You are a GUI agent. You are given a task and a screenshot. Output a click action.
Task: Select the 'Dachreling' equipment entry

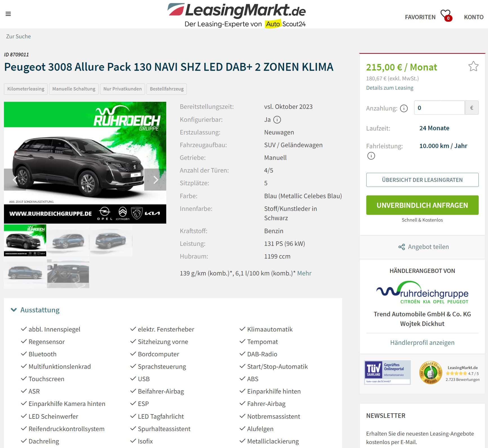point(44,441)
